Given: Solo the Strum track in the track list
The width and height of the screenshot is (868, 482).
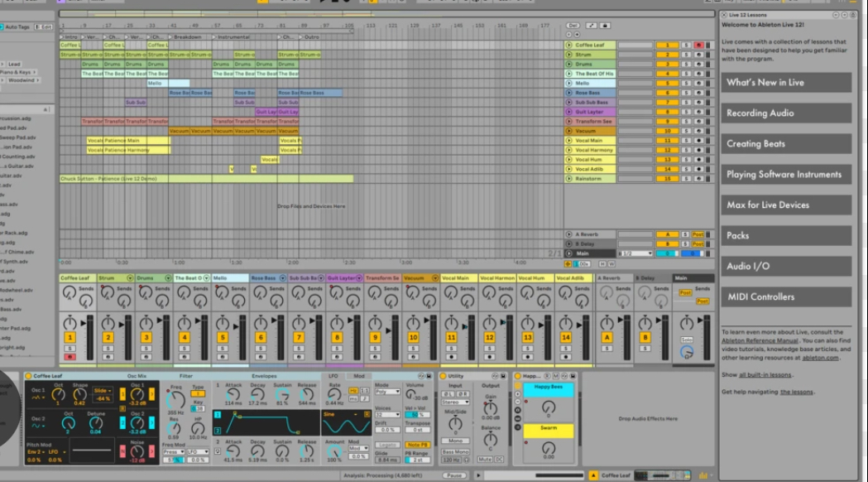Looking at the screenshot, I should coord(686,55).
